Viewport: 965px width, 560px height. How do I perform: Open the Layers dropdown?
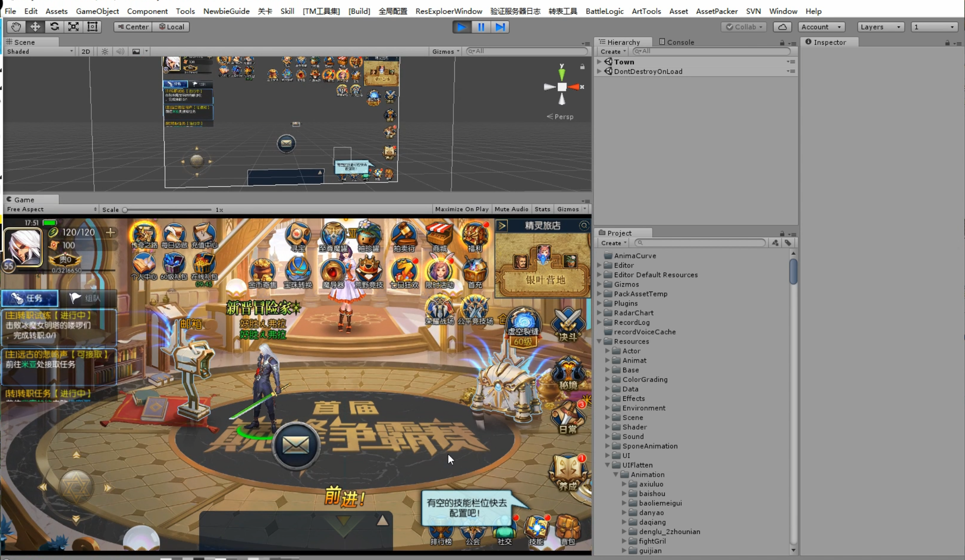(x=880, y=27)
